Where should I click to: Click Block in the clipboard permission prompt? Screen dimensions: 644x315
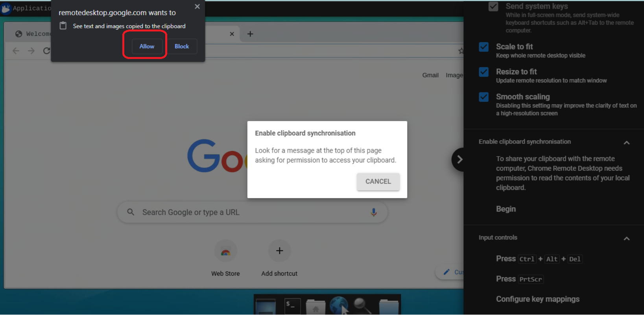tap(181, 46)
